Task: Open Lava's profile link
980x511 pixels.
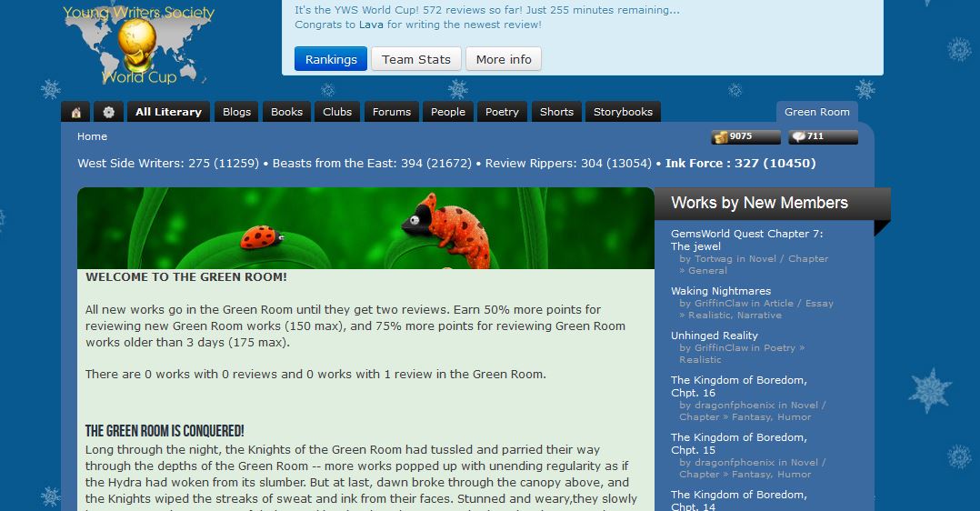Action: tap(371, 25)
